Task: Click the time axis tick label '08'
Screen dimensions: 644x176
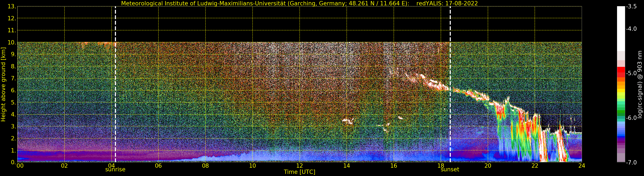Action: pos(205,166)
